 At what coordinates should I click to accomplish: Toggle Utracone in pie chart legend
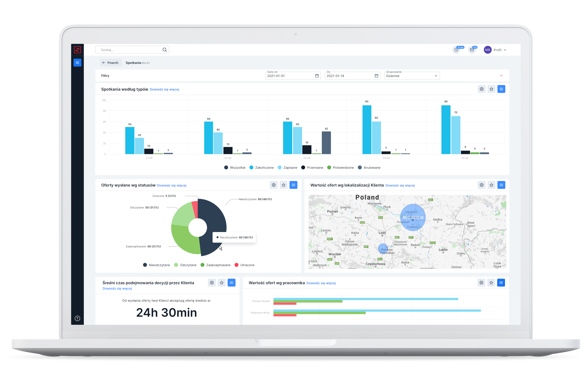[x=244, y=265]
